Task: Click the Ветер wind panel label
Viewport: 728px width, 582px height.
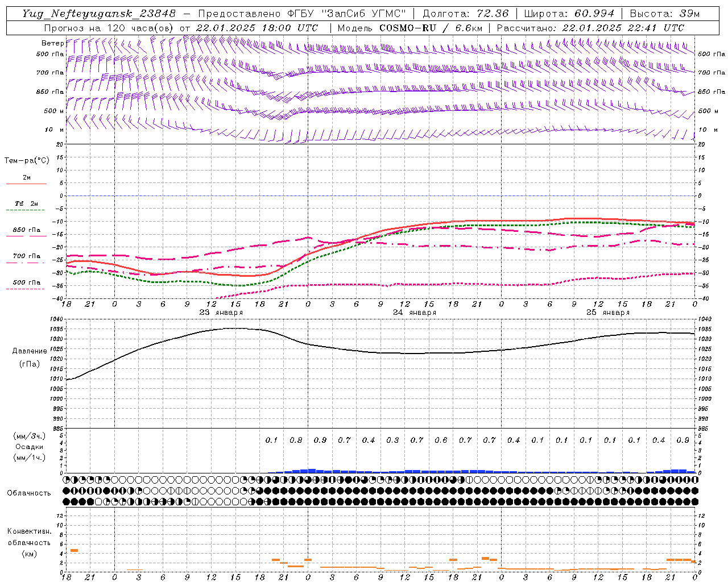Action: click(53, 43)
